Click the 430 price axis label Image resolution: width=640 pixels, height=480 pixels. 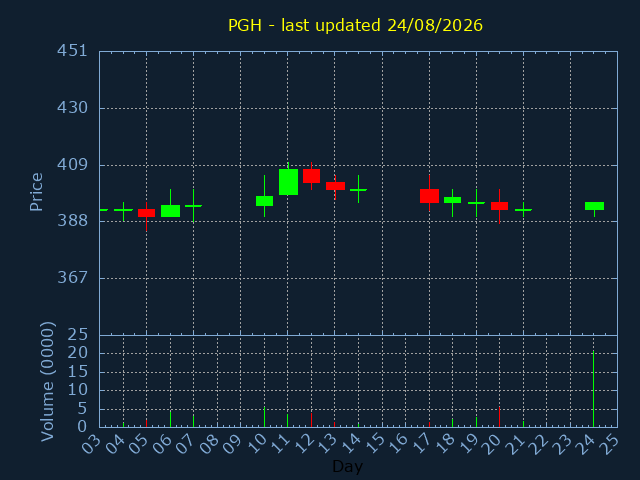(72, 108)
